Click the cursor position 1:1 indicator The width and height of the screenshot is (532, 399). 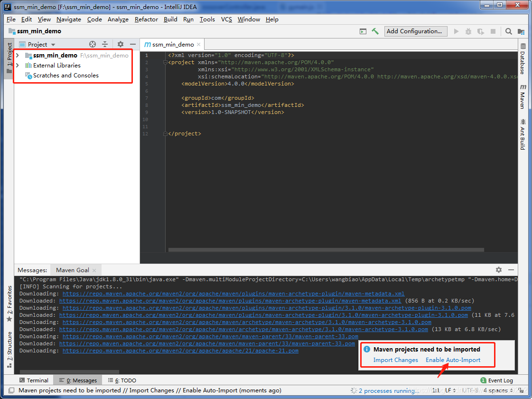[436, 390]
